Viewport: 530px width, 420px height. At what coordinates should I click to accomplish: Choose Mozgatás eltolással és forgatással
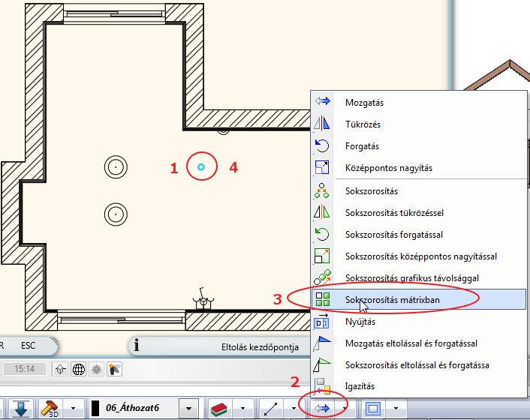(418, 343)
